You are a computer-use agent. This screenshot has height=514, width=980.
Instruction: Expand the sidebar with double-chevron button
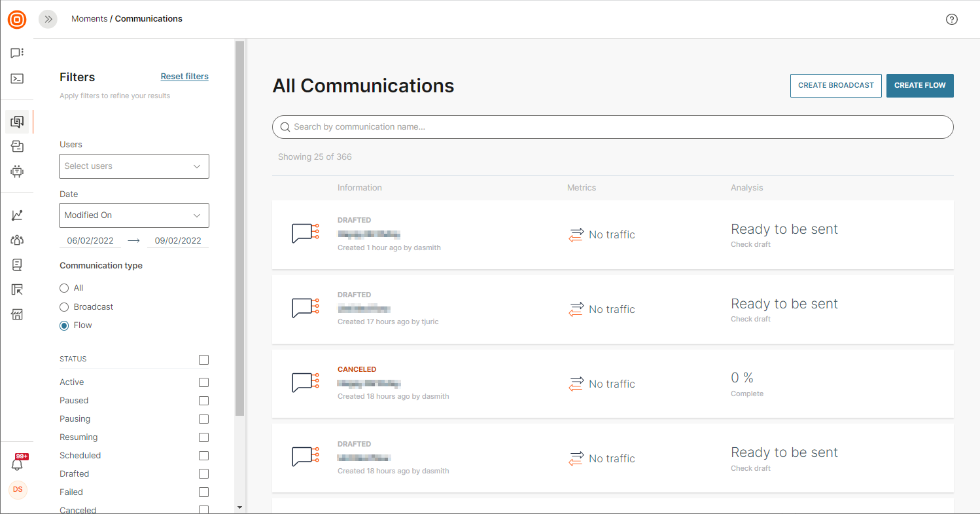(x=48, y=20)
